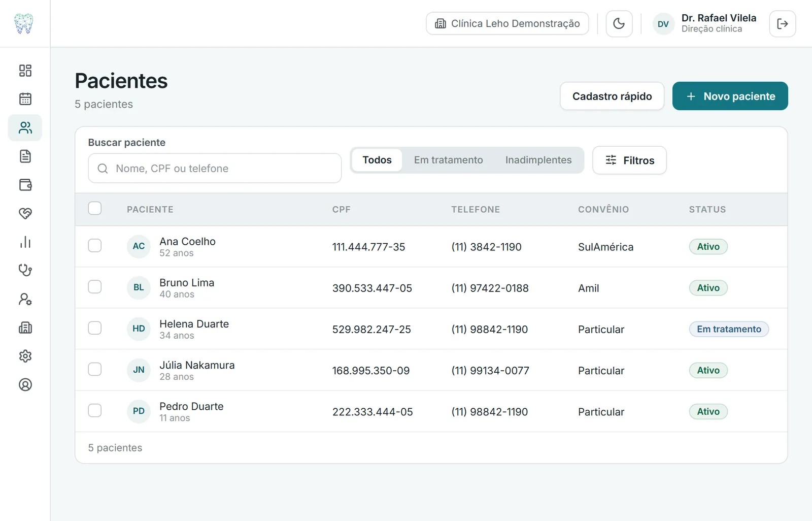812x521 pixels.
Task: Open the dashboard grid icon in sidebar
Action: click(25, 71)
